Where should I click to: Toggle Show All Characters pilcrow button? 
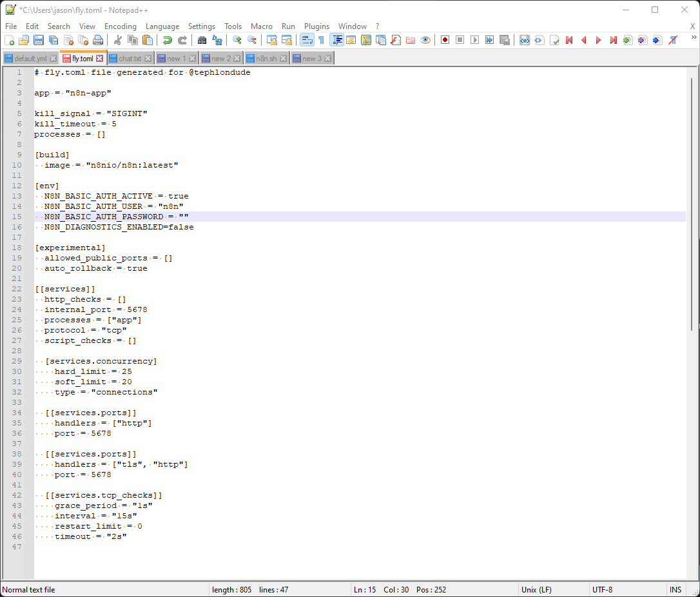click(x=321, y=40)
